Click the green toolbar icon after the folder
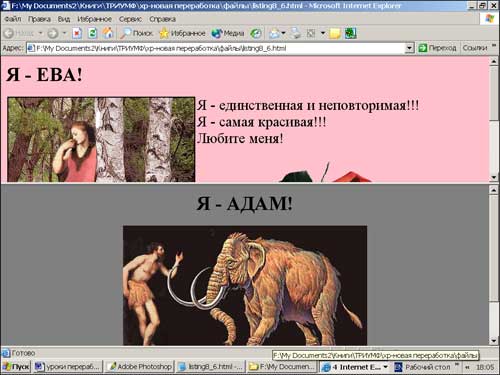The width and height of the screenshot is (500, 375). tap(351, 33)
